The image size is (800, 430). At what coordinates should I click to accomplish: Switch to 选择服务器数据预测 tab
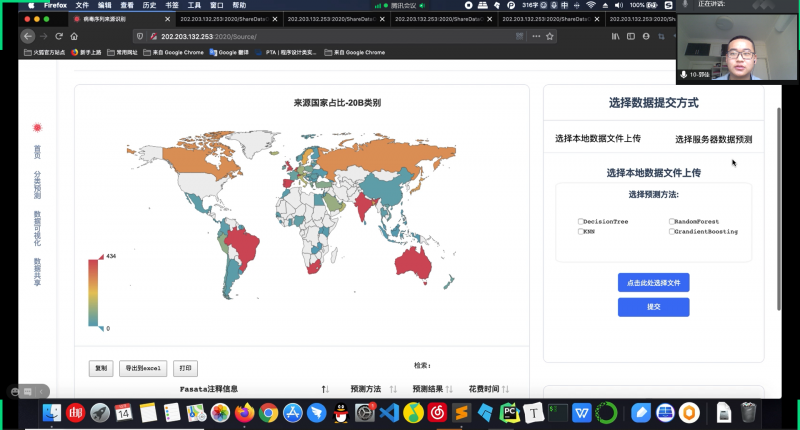coord(713,139)
